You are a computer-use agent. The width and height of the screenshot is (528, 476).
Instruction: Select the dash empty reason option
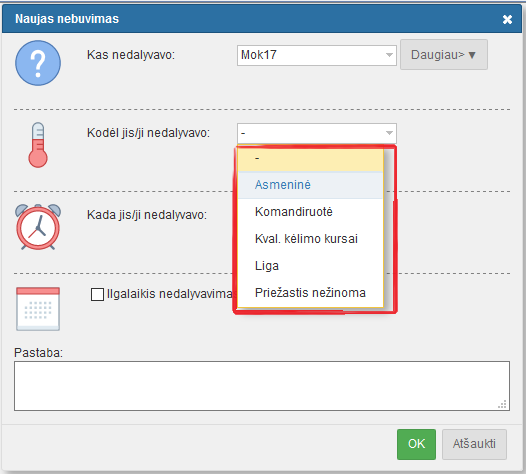click(x=310, y=159)
